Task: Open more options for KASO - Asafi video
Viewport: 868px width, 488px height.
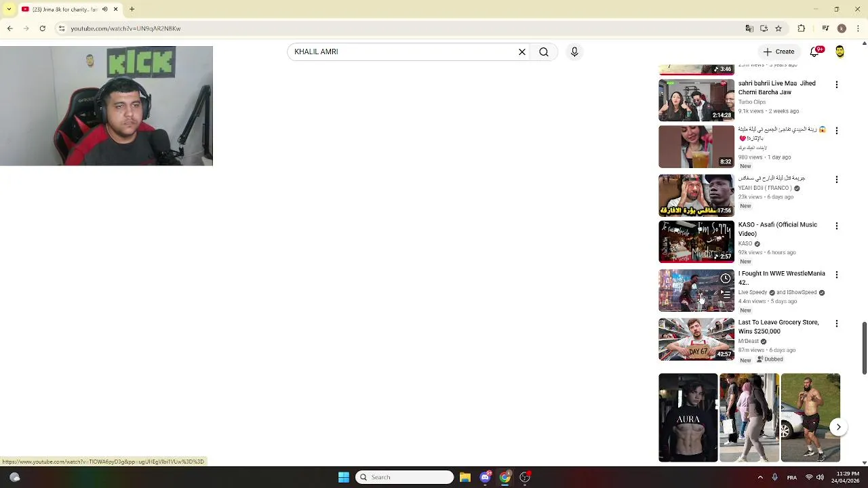Action: 836,226
